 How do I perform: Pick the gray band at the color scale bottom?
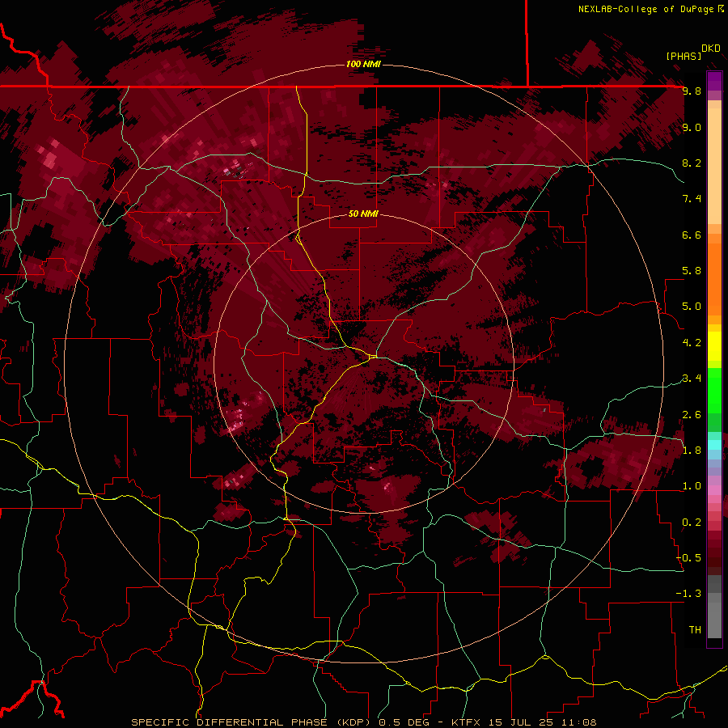(x=714, y=616)
